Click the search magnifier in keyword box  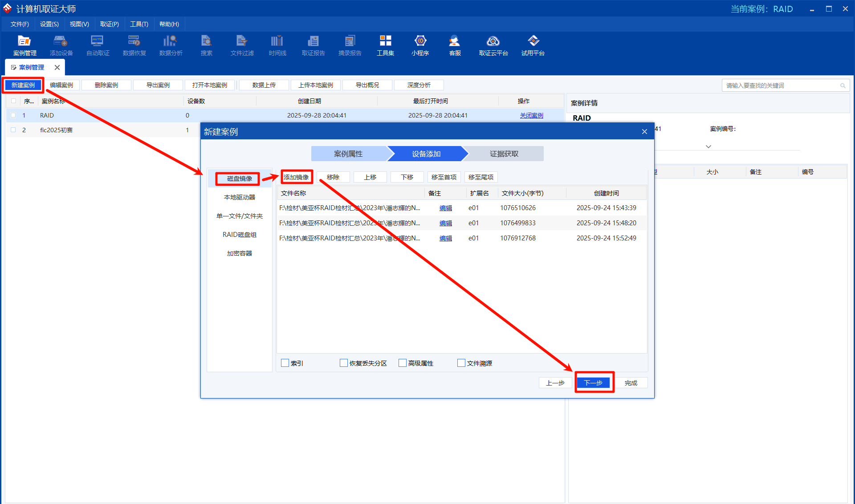[x=843, y=85]
